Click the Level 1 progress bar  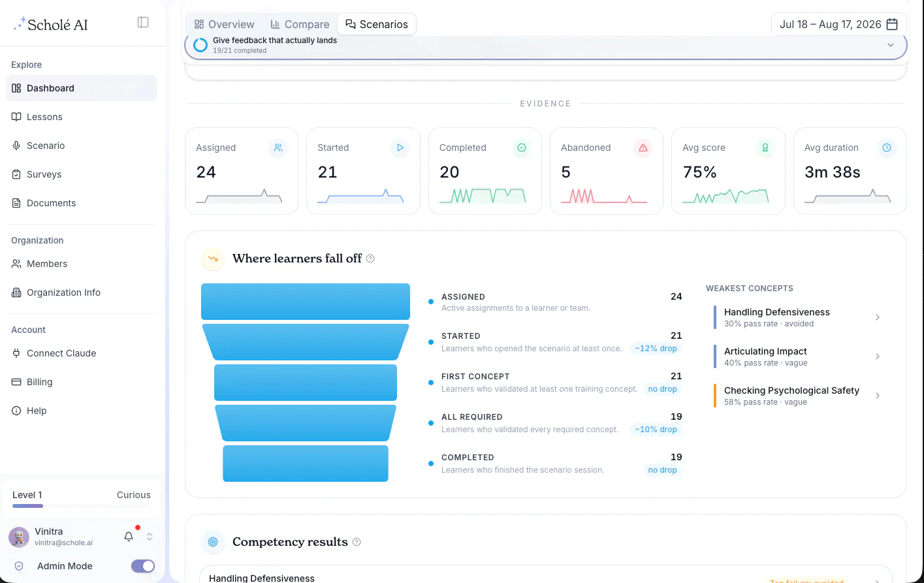(x=82, y=506)
